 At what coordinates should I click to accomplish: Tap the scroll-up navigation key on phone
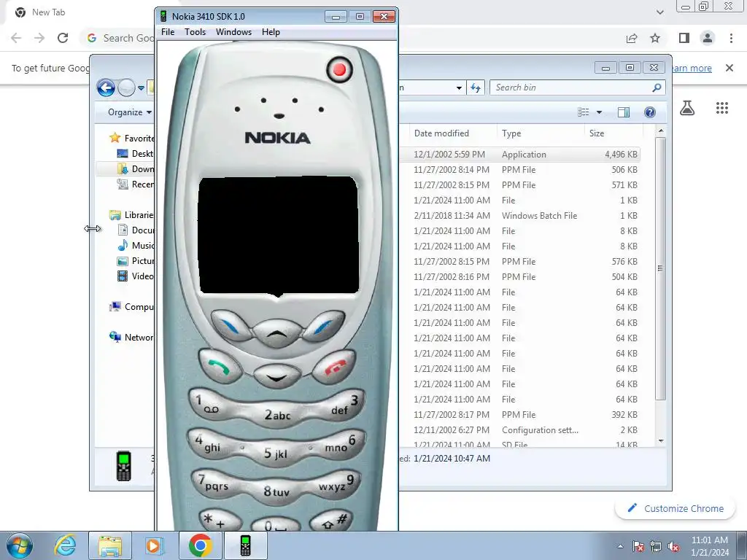point(276,332)
